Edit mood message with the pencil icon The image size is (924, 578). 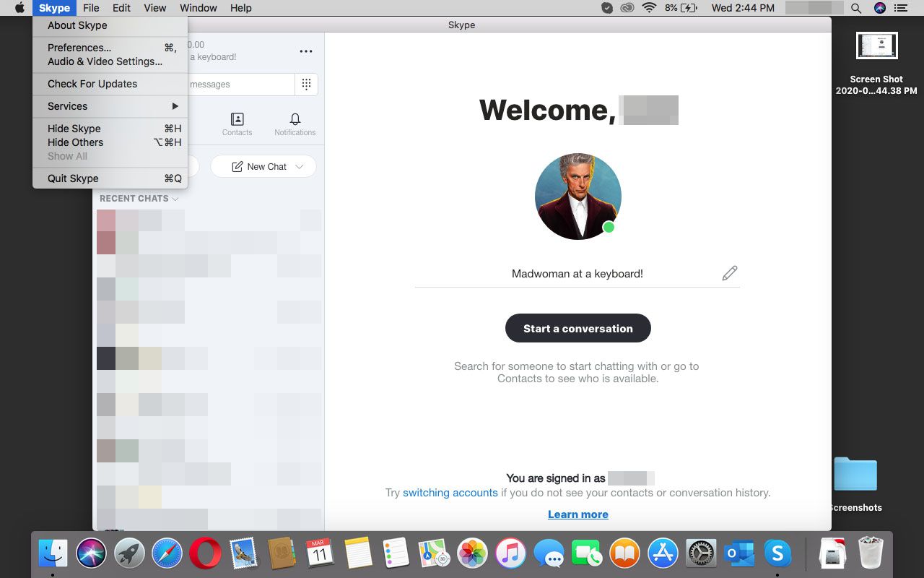729,273
